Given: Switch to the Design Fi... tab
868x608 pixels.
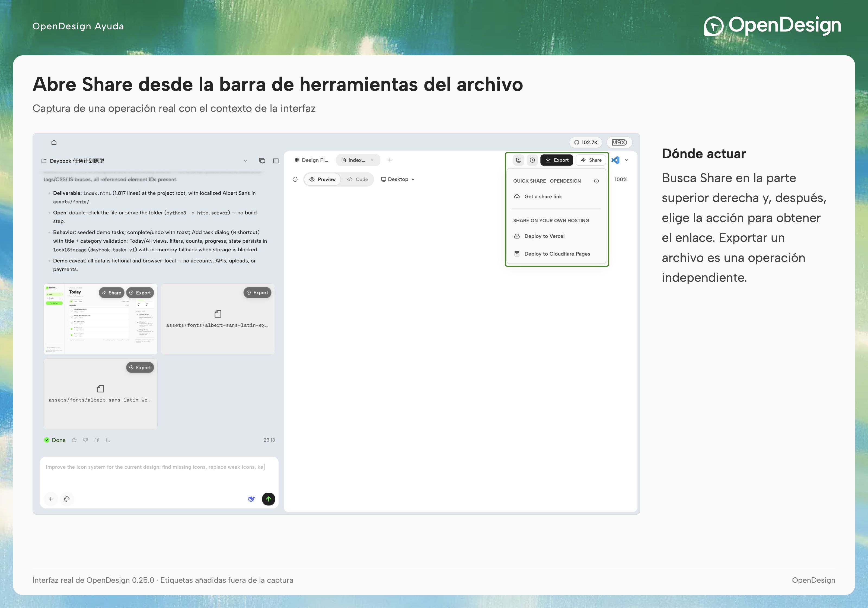Looking at the screenshot, I should pyautogui.click(x=311, y=160).
